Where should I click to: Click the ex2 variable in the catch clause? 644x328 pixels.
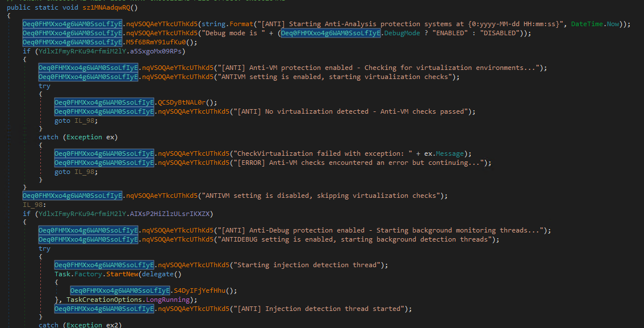tap(112, 325)
